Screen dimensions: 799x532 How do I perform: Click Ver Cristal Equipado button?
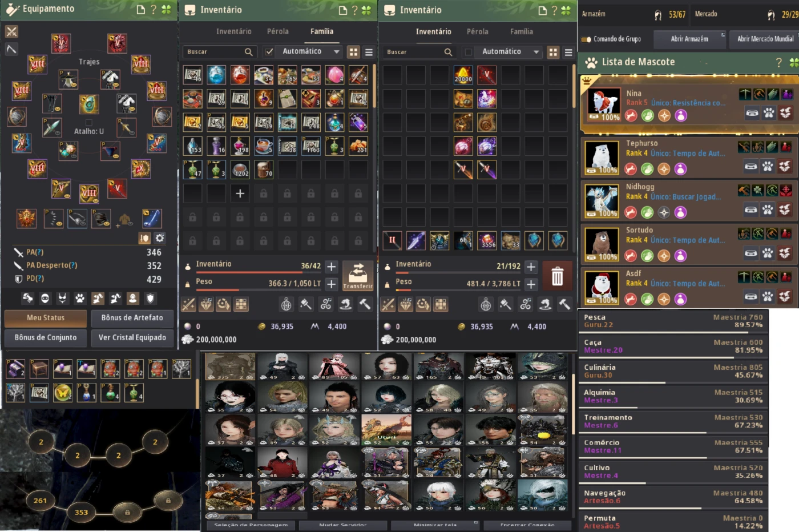[x=132, y=338]
